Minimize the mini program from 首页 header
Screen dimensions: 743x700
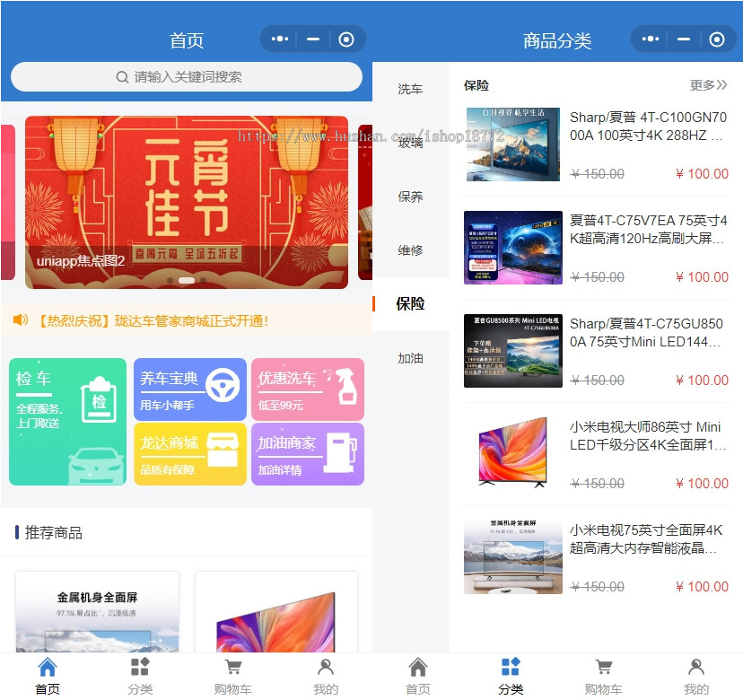pyautogui.click(x=313, y=39)
